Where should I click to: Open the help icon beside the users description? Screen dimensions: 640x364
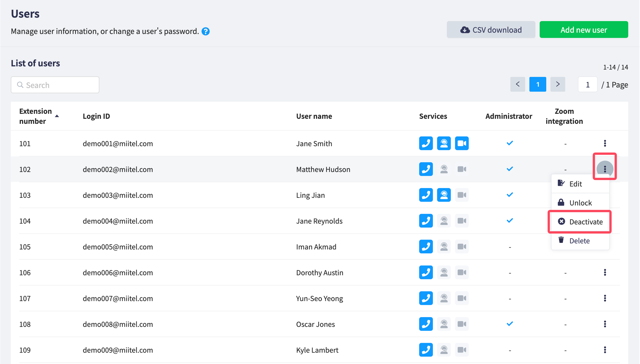click(206, 31)
